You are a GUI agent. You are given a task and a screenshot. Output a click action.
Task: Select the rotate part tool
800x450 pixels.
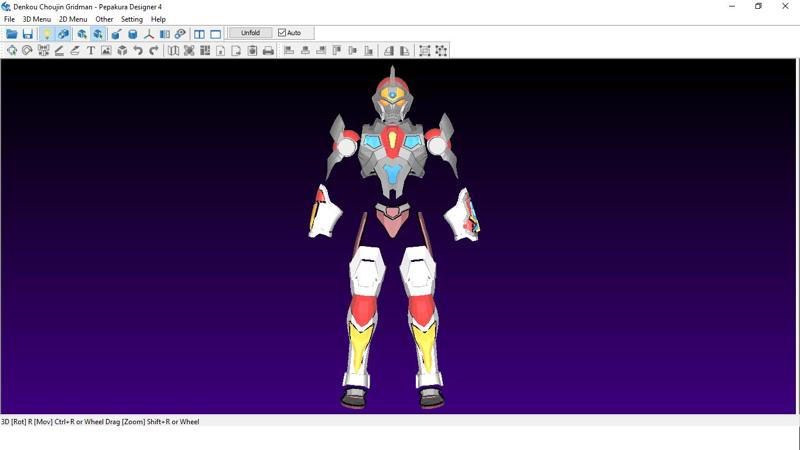pyautogui.click(x=27, y=50)
